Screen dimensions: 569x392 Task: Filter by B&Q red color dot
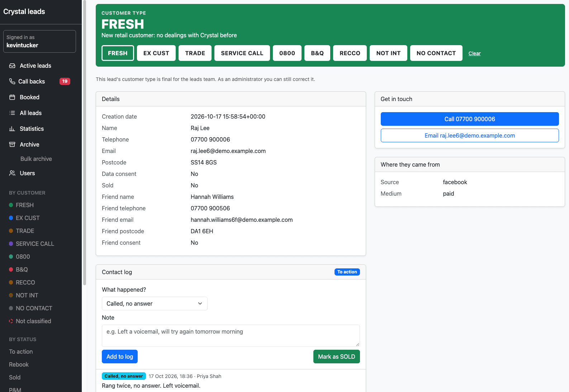tap(11, 269)
